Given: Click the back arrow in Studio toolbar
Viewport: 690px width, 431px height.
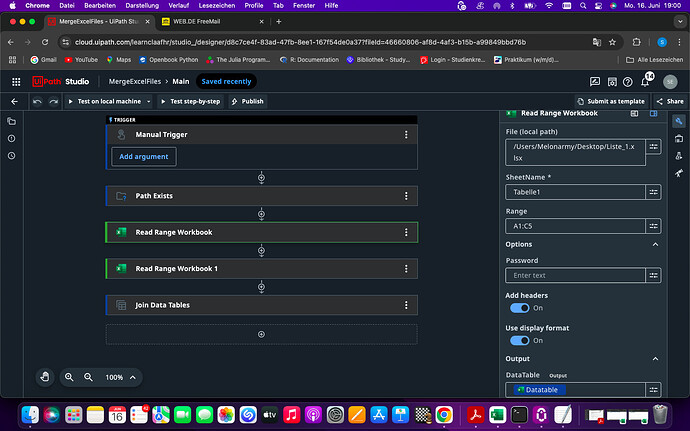Looking at the screenshot, I should click(14, 101).
